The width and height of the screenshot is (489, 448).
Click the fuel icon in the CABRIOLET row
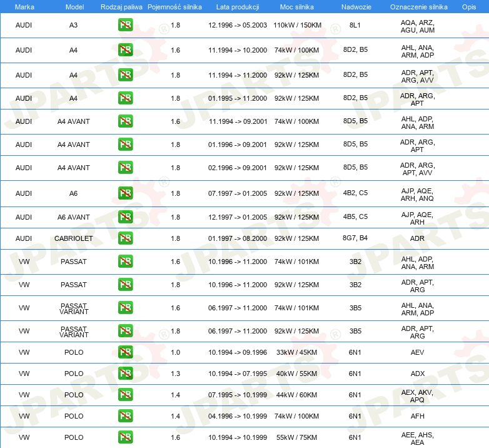pos(125,238)
